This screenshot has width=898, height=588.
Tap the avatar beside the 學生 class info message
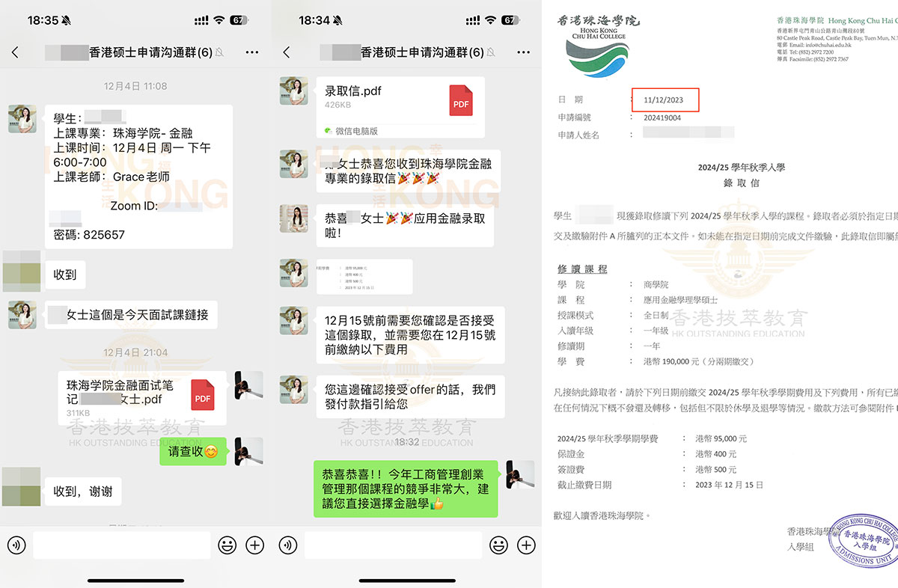pos(22,119)
